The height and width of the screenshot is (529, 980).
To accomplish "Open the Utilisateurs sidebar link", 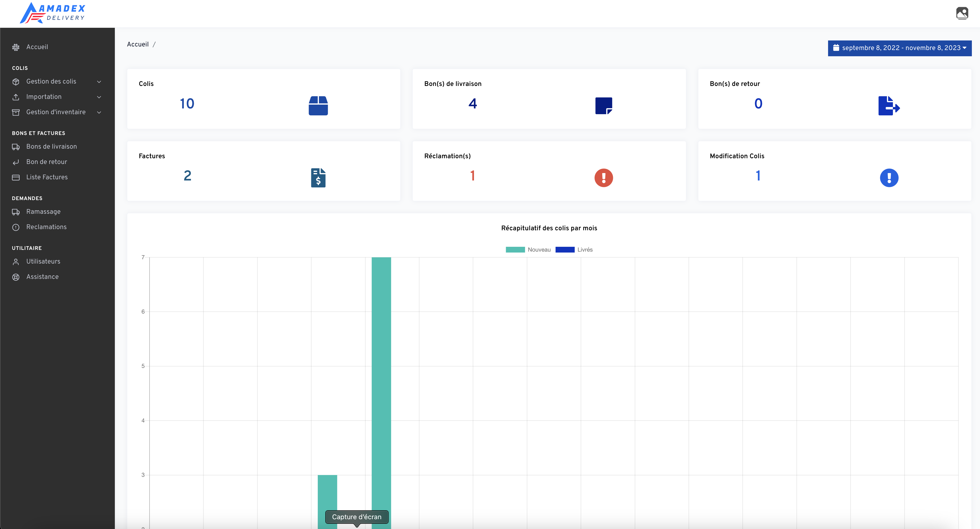I will pos(43,261).
